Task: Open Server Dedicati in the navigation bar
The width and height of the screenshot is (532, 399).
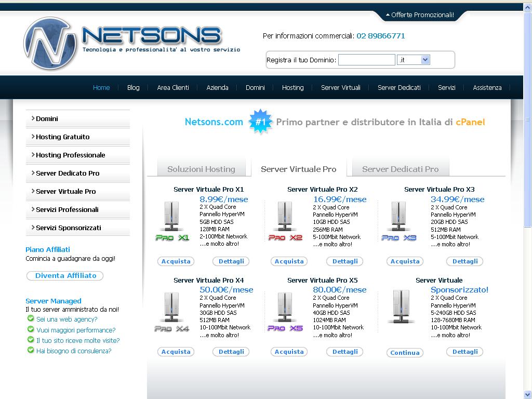Action: [399, 87]
